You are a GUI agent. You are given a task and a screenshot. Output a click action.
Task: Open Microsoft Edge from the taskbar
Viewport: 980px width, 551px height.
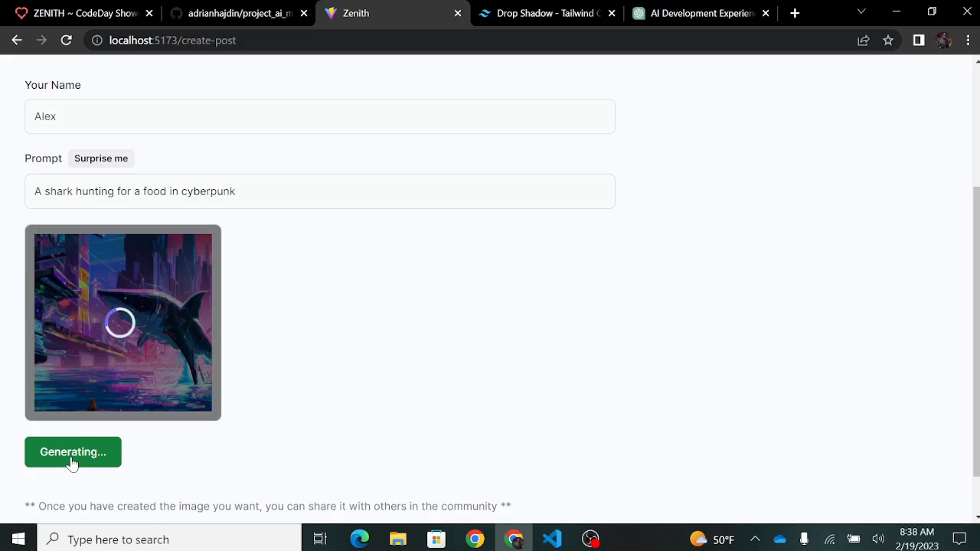coord(359,539)
